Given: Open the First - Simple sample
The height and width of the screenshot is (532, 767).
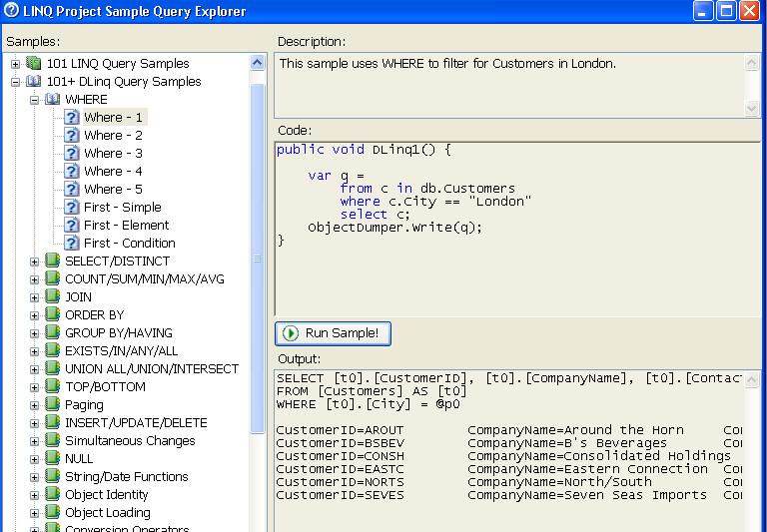Looking at the screenshot, I should tap(123, 208).
